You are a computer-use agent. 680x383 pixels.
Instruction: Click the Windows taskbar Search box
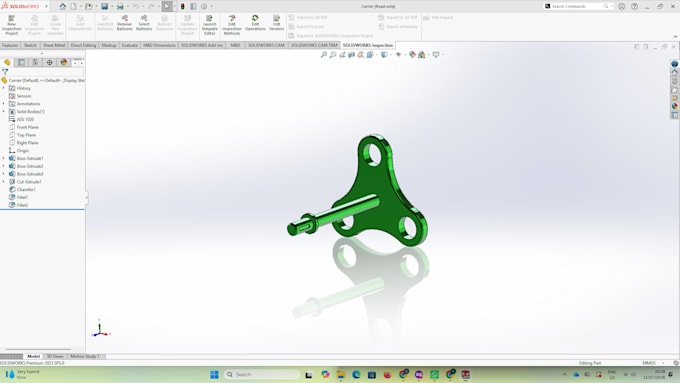pyautogui.click(x=262, y=375)
